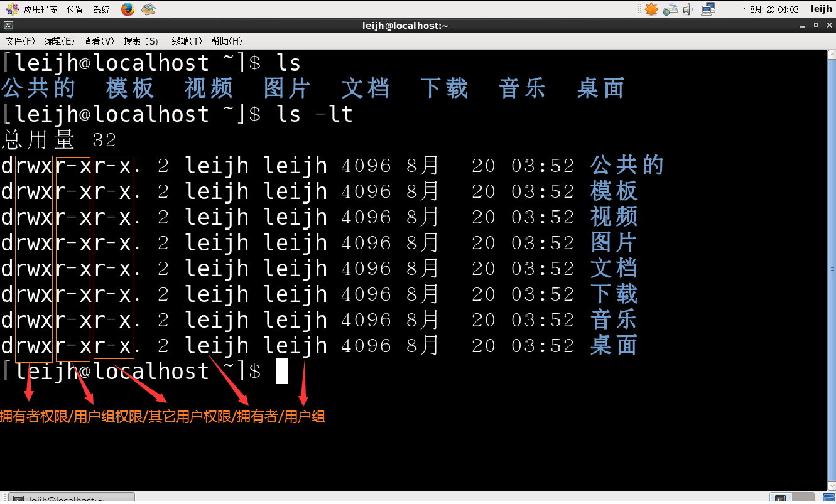The image size is (836, 504).
Task: Click the terminal icon in the window titlebar
Action: pyautogui.click(x=8, y=25)
